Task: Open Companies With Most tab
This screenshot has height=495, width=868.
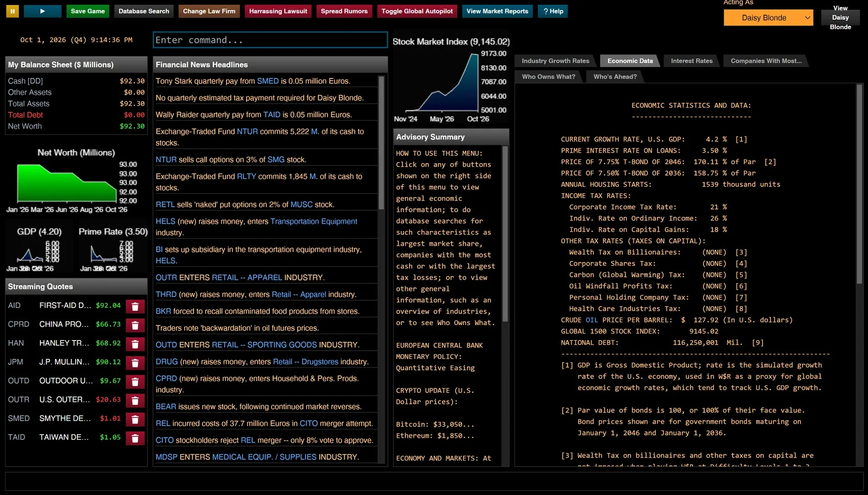Action: [766, 61]
